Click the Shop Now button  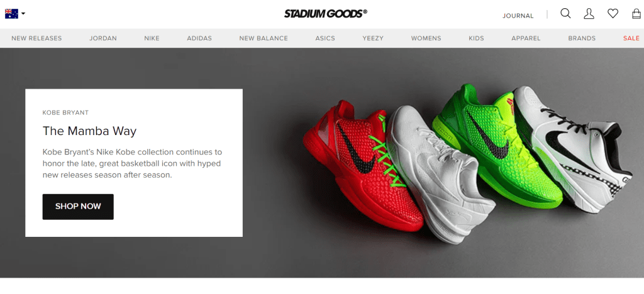click(78, 207)
